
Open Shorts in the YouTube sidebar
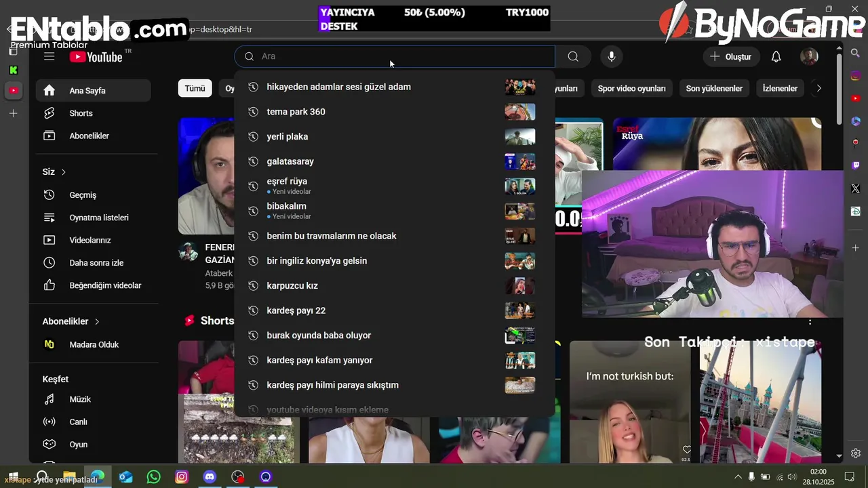(x=93, y=113)
